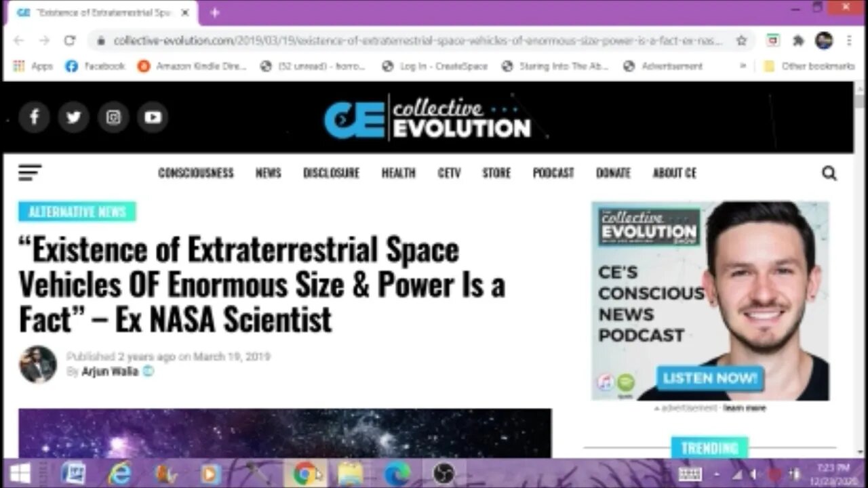Click the ALTERNATIVE NEWS category tag

pos(77,212)
